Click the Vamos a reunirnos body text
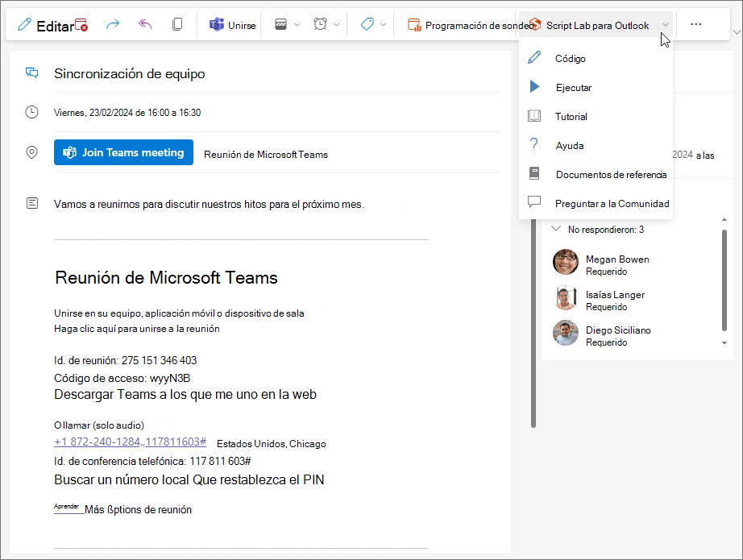The image size is (743, 560). [209, 204]
